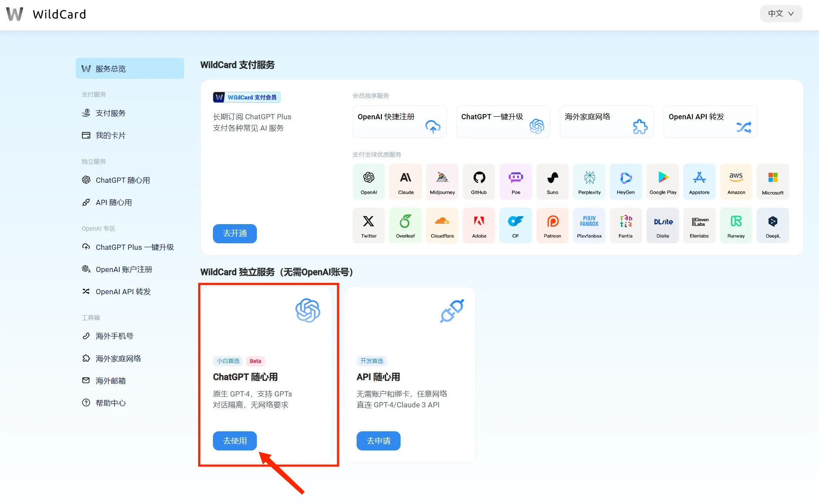This screenshot has width=819, height=504.
Task: Open the Runway service icon
Action: point(736,225)
